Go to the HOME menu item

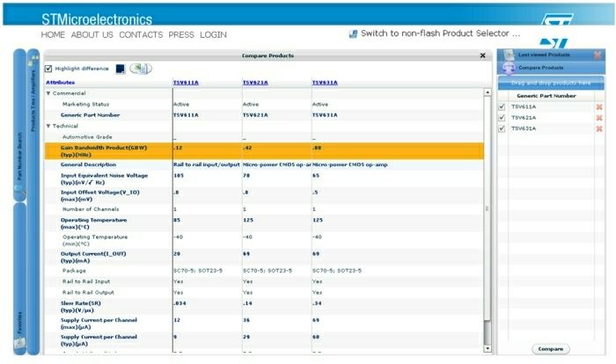point(53,34)
